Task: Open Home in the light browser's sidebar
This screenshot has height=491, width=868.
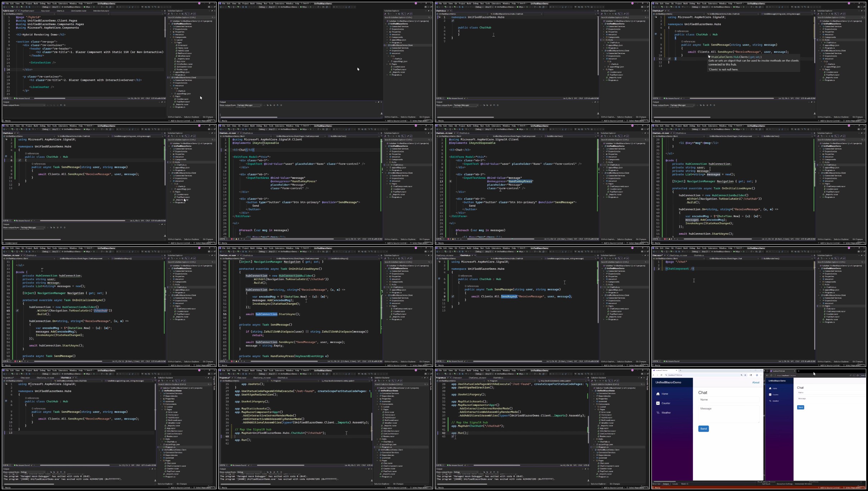Action: [662, 394]
